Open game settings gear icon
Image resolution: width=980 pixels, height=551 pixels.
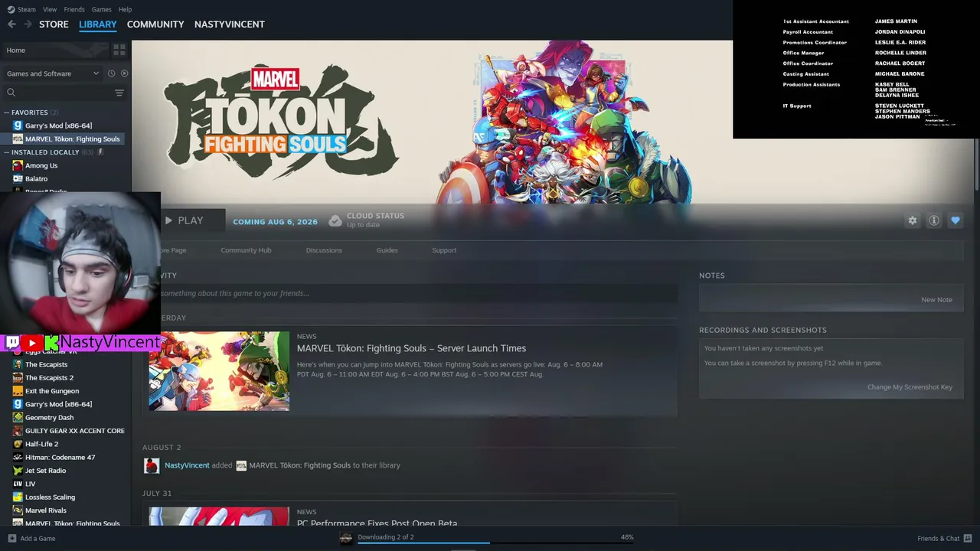(913, 220)
